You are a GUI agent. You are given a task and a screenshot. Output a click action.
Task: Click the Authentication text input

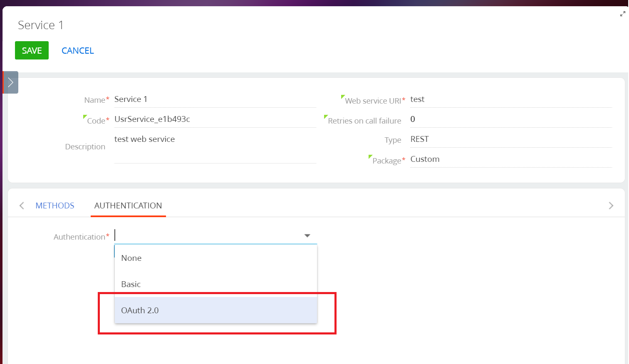pos(208,236)
